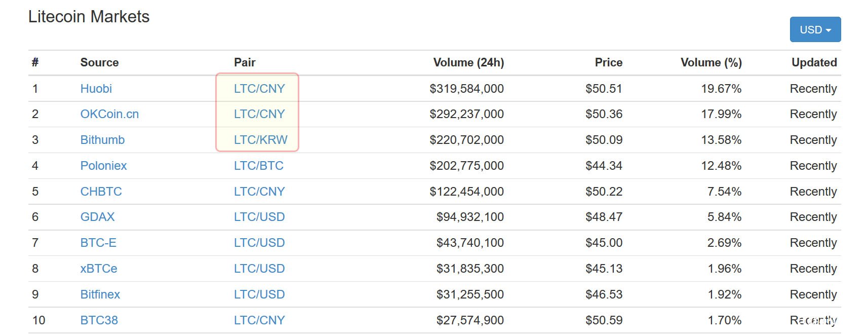Screen dimensions: 868x335
Task: Open Poloniex's LTC/BTC pair link
Action: [258, 166]
